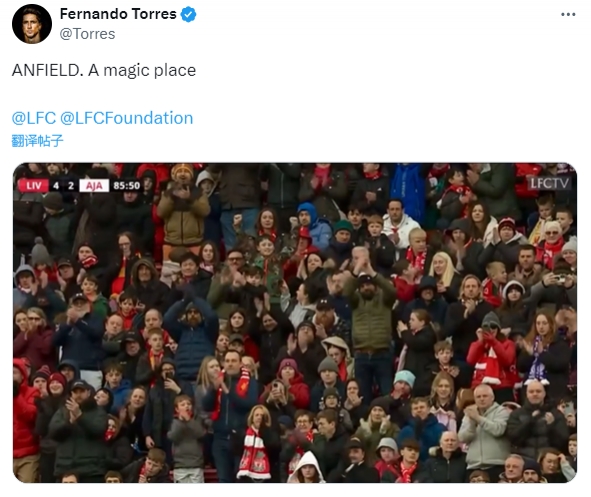The image size is (591, 497).
Task: Click the AJA team badge on the scoreboard
Action: [x=94, y=186]
